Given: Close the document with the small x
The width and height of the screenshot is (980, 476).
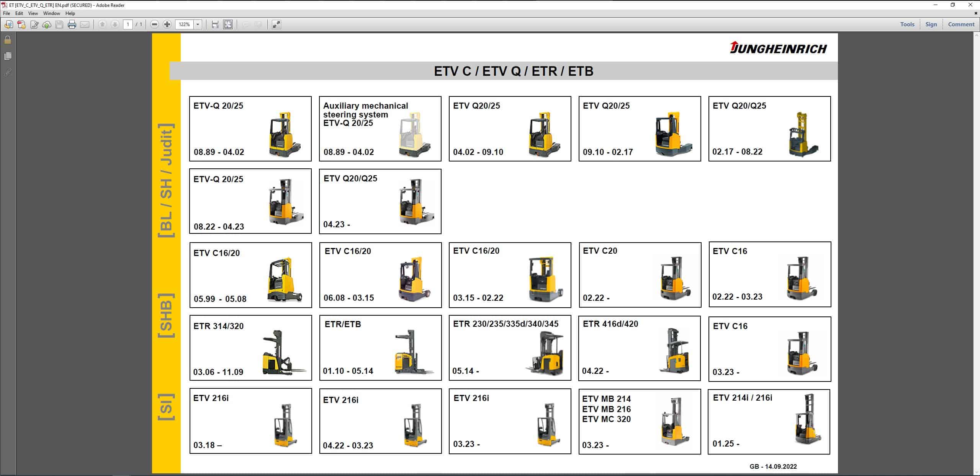Looking at the screenshot, I should pyautogui.click(x=976, y=13).
